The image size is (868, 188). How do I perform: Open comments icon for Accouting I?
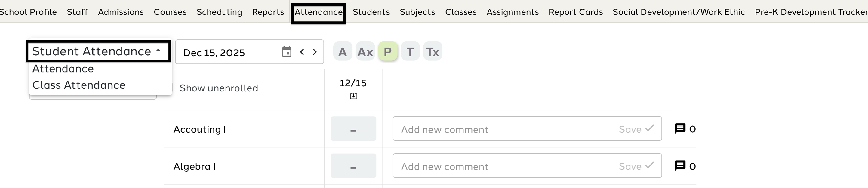680,129
